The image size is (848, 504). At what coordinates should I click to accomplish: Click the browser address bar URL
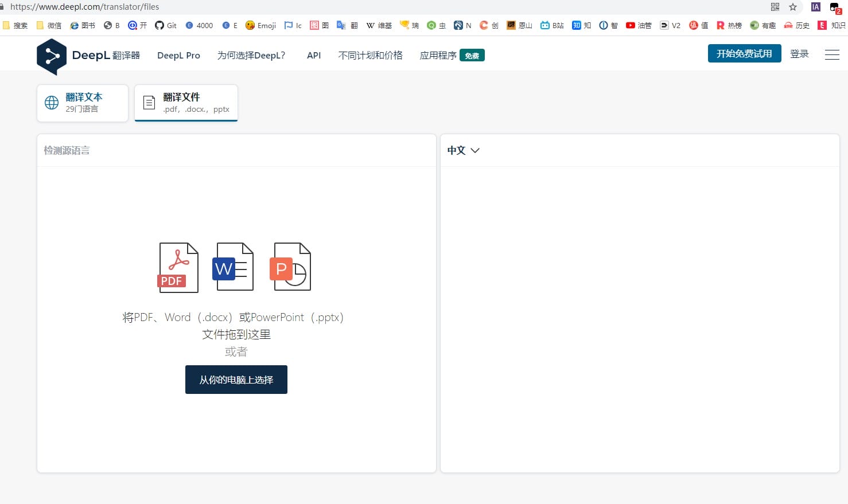coord(85,7)
